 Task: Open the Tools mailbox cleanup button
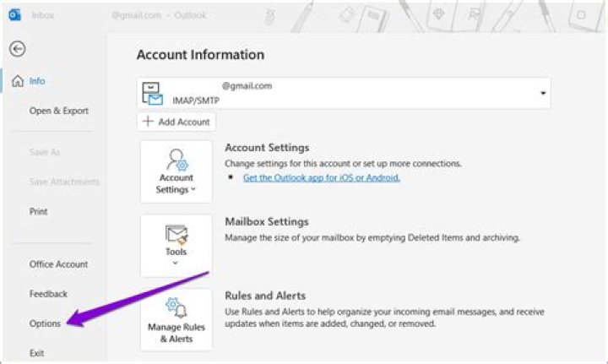pos(176,246)
